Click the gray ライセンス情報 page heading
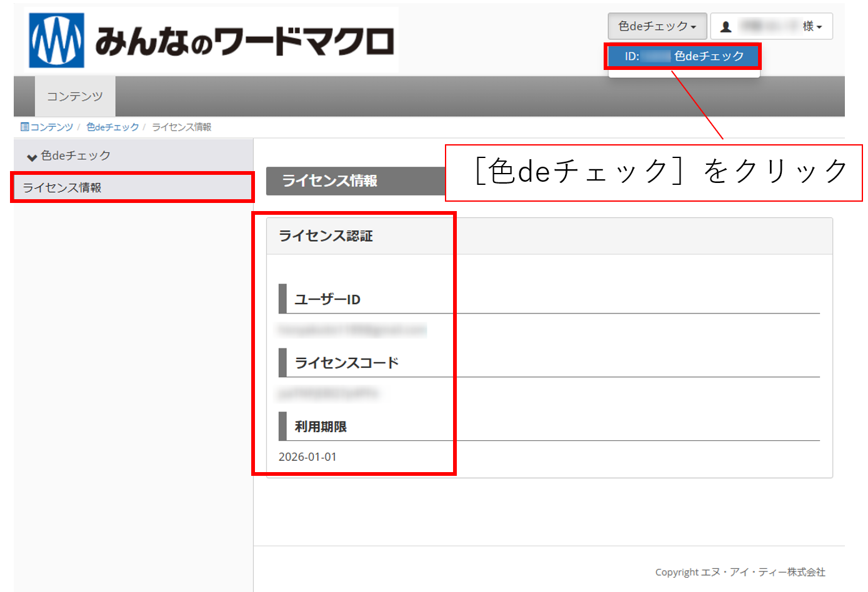The image size is (868, 592). [329, 181]
